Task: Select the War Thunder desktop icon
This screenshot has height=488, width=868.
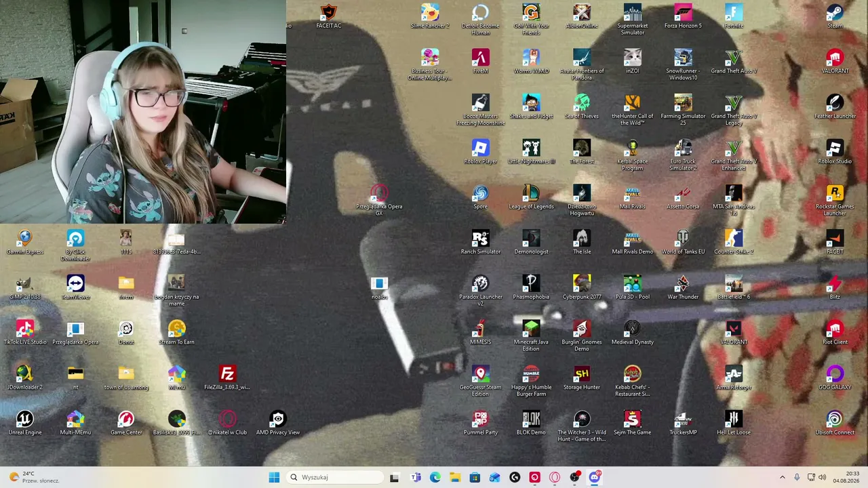Action: [x=683, y=288]
